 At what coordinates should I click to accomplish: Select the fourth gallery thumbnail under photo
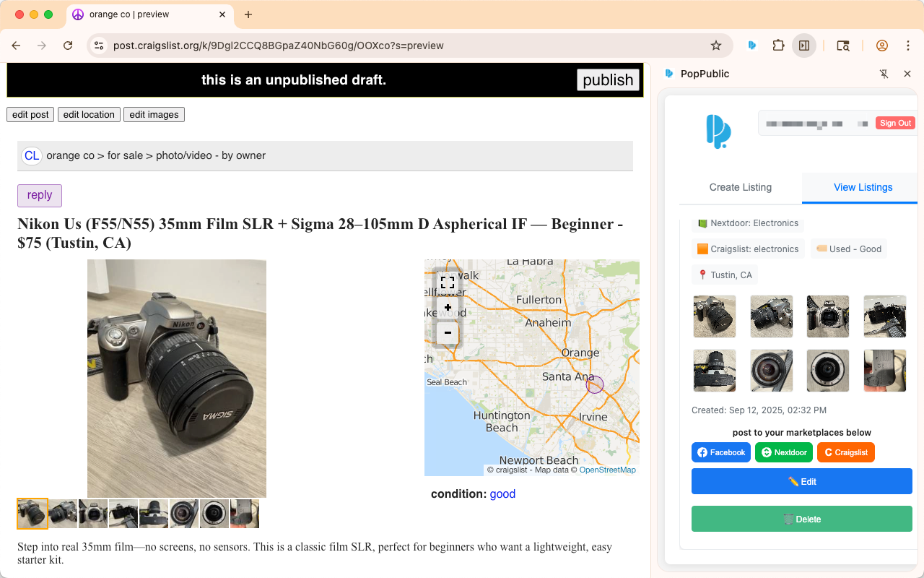tap(123, 514)
